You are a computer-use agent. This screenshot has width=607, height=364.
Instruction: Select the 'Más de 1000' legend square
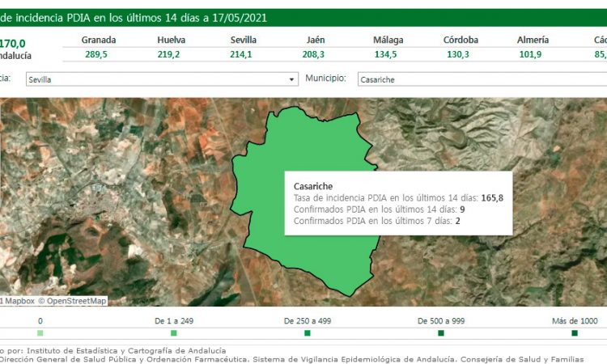click(574, 332)
